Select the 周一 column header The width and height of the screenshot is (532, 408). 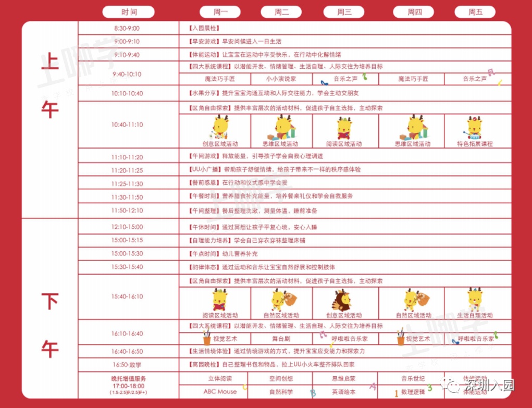coord(220,12)
